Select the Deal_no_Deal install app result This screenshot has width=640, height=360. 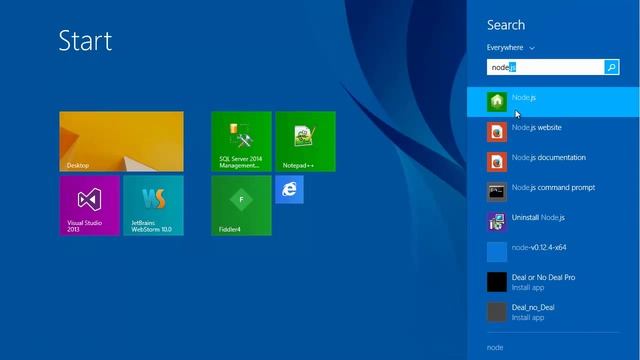(553, 312)
